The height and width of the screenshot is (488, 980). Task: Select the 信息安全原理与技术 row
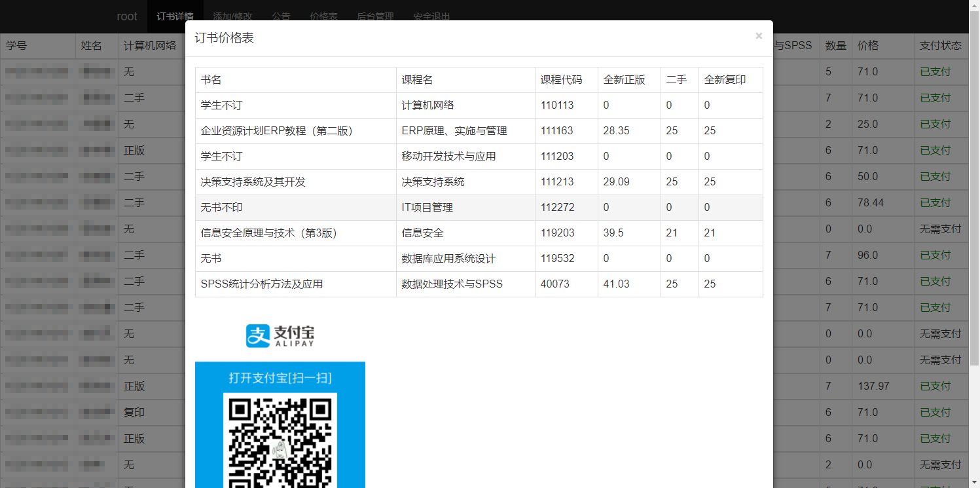[x=269, y=233]
